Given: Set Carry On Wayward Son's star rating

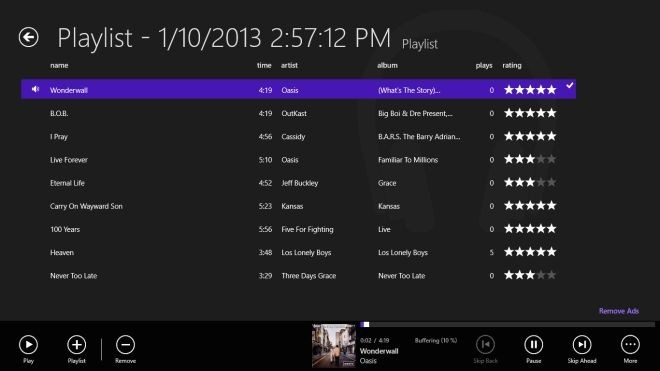Looking at the screenshot, I should click(x=530, y=205).
